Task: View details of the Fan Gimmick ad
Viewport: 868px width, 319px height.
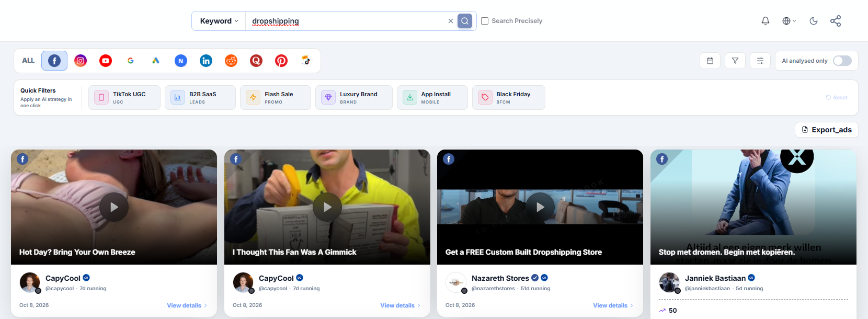Action: pos(401,305)
